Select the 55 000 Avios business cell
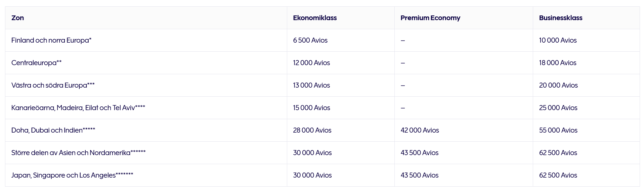This screenshot has width=644, height=190. tap(558, 130)
